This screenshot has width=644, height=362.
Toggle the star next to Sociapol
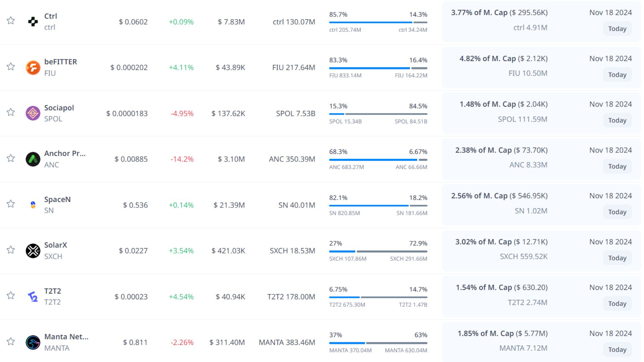(11, 112)
